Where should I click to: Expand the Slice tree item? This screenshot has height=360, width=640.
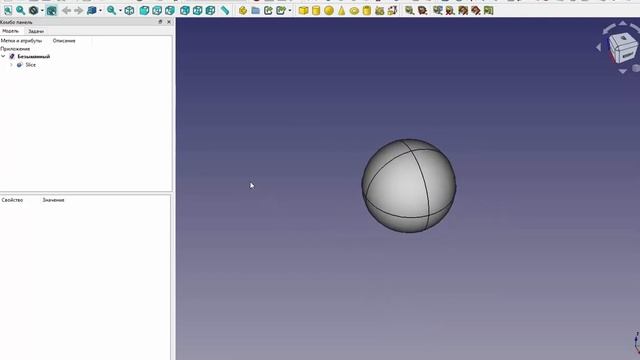(x=11, y=65)
